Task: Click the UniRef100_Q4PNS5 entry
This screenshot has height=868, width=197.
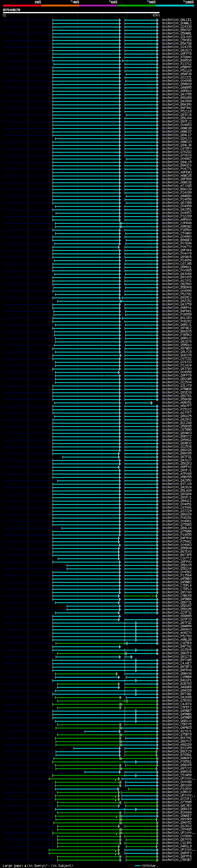Action: tap(177, 728)
